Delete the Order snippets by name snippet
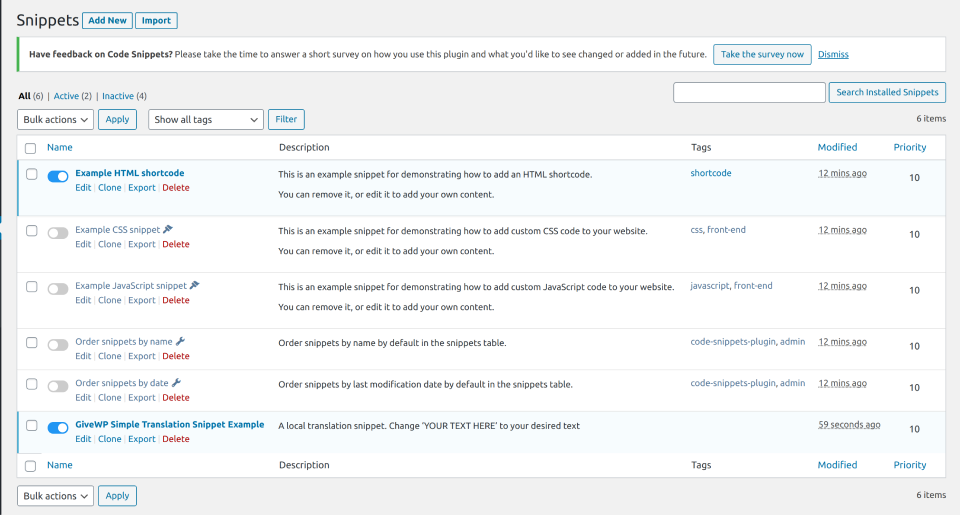 176,356
